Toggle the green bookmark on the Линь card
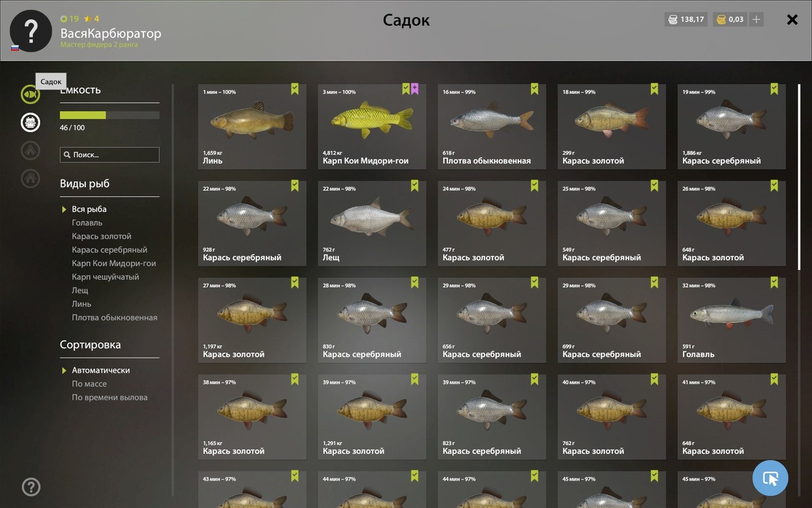The height and width of the screenshot is (508, 812). [x=295, y=89]
